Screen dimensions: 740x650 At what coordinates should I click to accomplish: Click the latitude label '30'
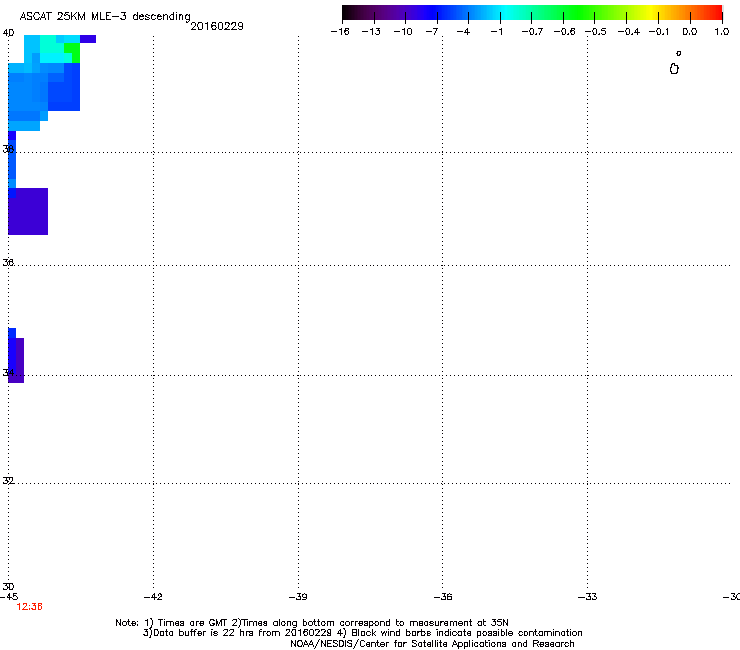(x=8, y=586)
